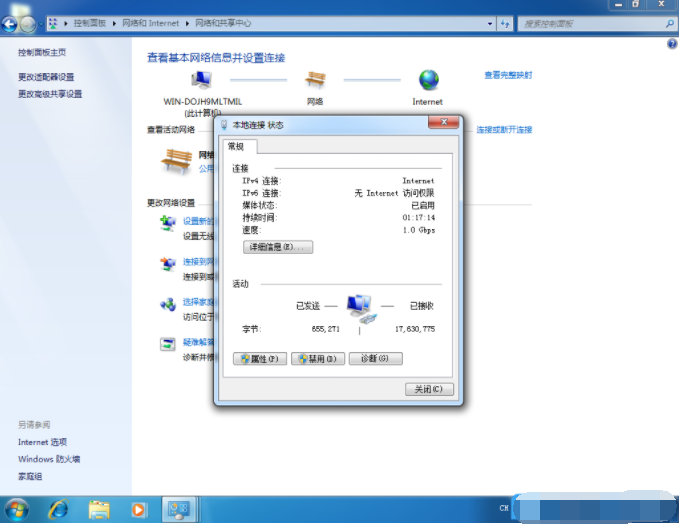
Task: Click the 01:17:14 duration value
Action: pos(418,218)
